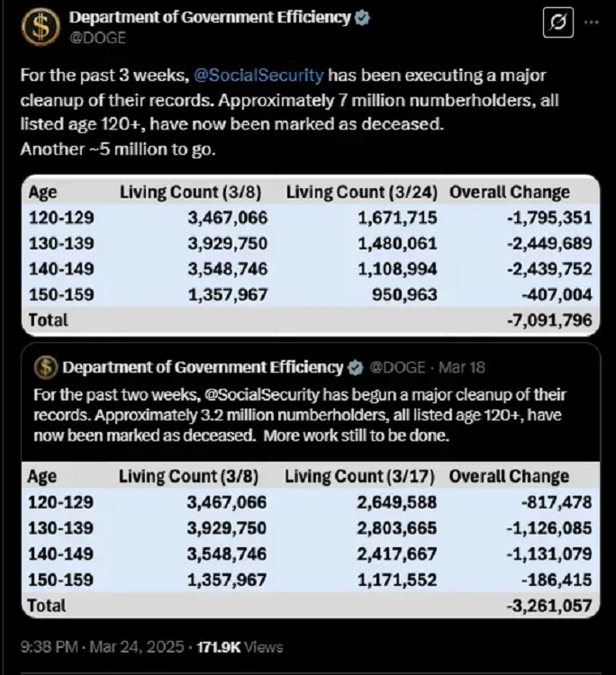Click the verified badge beside the top account name

pos(362,18)
